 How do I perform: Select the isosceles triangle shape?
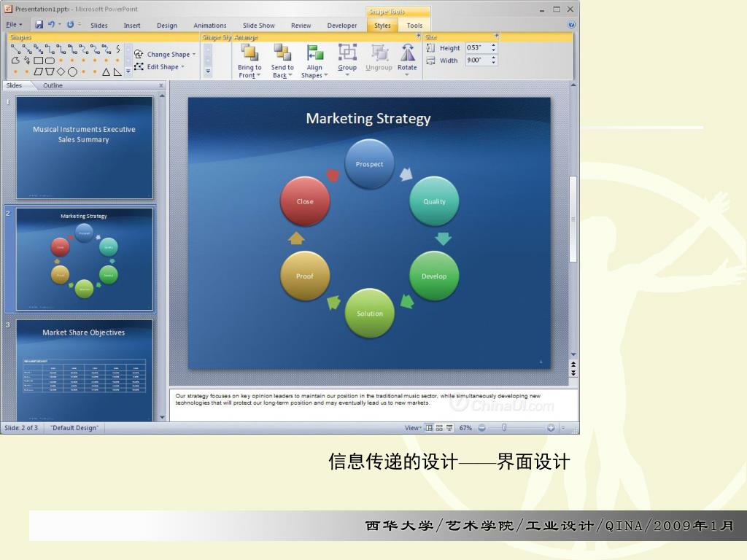pyautogui.click(x=107, y=72)
